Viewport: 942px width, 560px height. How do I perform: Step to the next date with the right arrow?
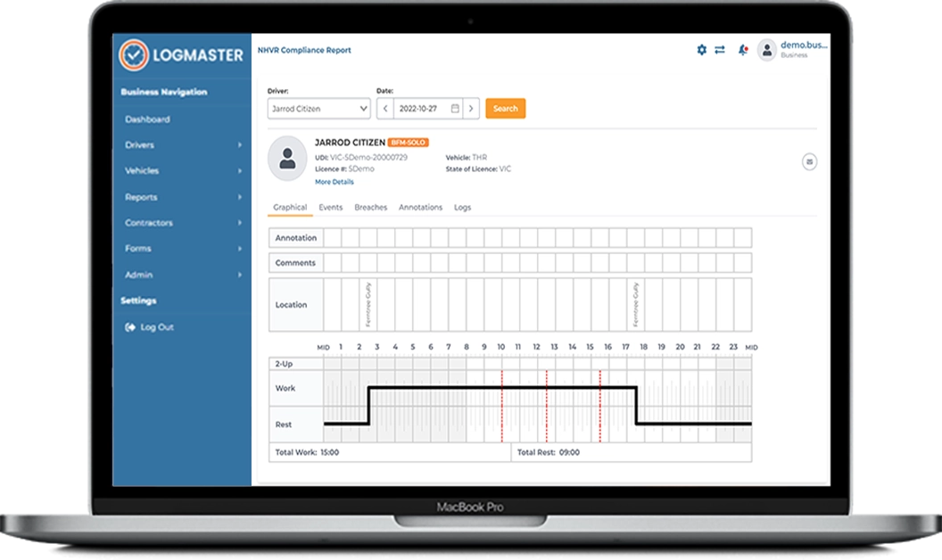tap(470, 108)
